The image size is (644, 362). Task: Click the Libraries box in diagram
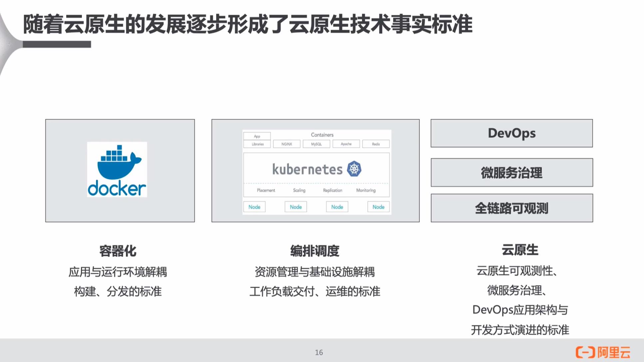click(257, 144)
